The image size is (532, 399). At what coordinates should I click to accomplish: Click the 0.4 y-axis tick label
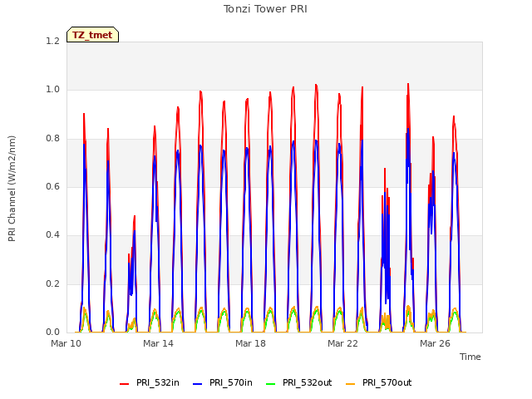(53, 235)
